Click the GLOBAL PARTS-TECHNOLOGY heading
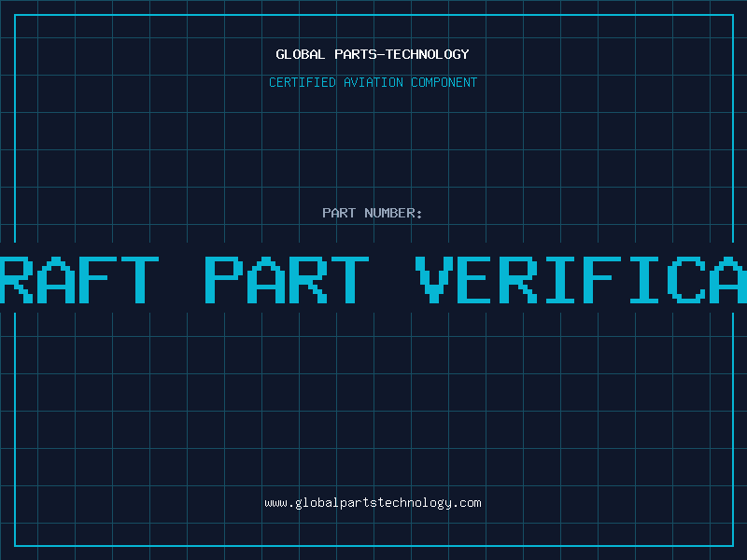This screenshot has width=747, height=560. pyautogui.click(x=373, y=54)
